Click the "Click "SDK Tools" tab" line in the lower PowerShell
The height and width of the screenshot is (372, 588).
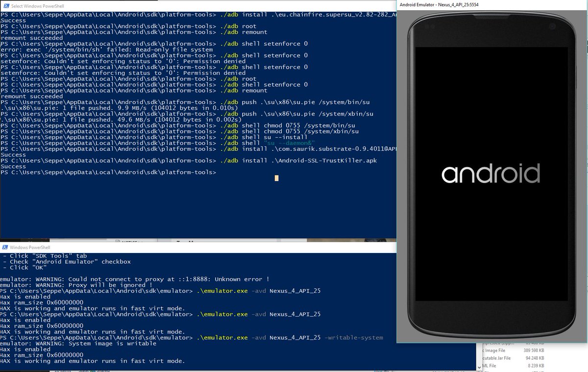45,256
